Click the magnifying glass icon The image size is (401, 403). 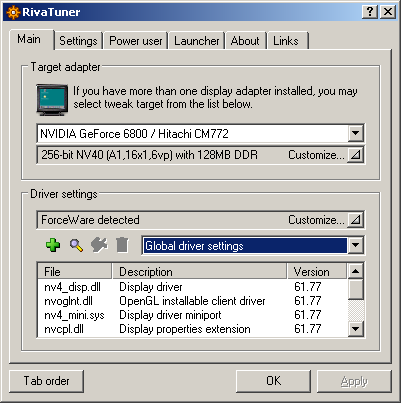coord(76,245)
